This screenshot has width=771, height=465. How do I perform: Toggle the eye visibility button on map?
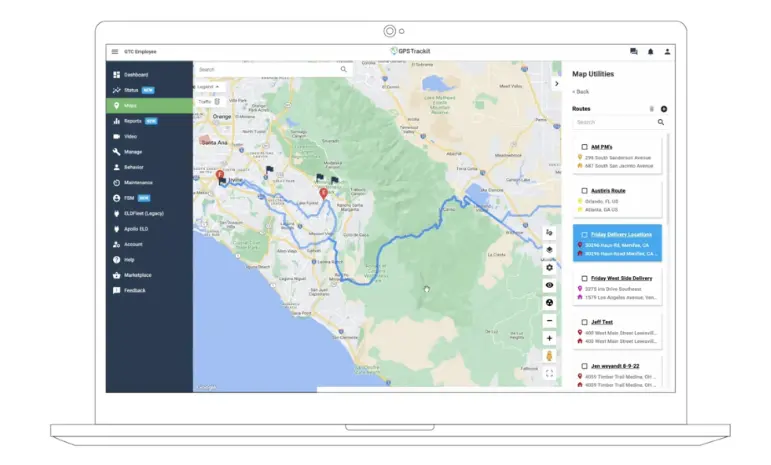pos(549,285)
